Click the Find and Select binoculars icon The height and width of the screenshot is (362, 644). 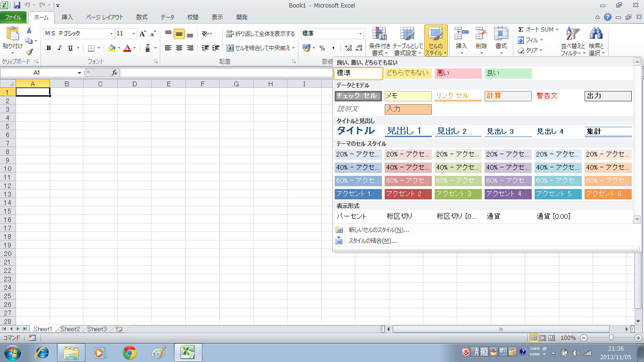click(x=596, y=34)
